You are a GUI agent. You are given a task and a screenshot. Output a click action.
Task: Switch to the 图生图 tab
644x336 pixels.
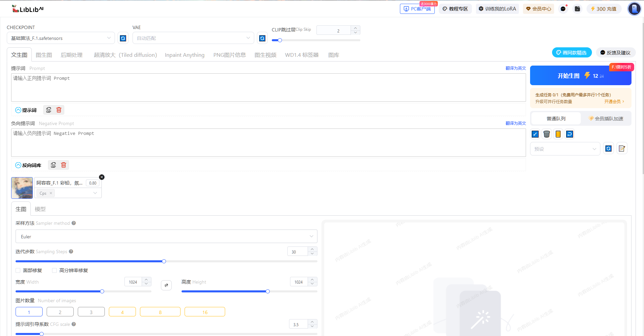pos(44,55)
